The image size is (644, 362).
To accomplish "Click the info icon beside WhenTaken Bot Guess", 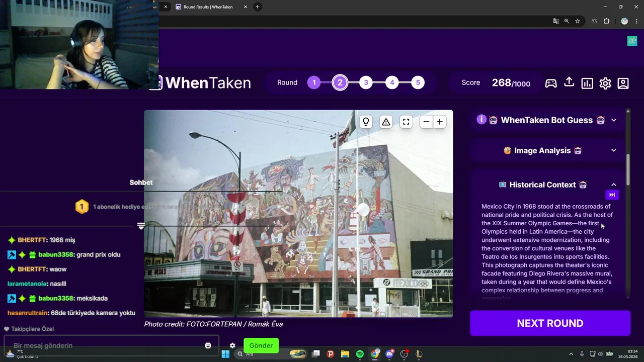I will click(x=481, y=120).
